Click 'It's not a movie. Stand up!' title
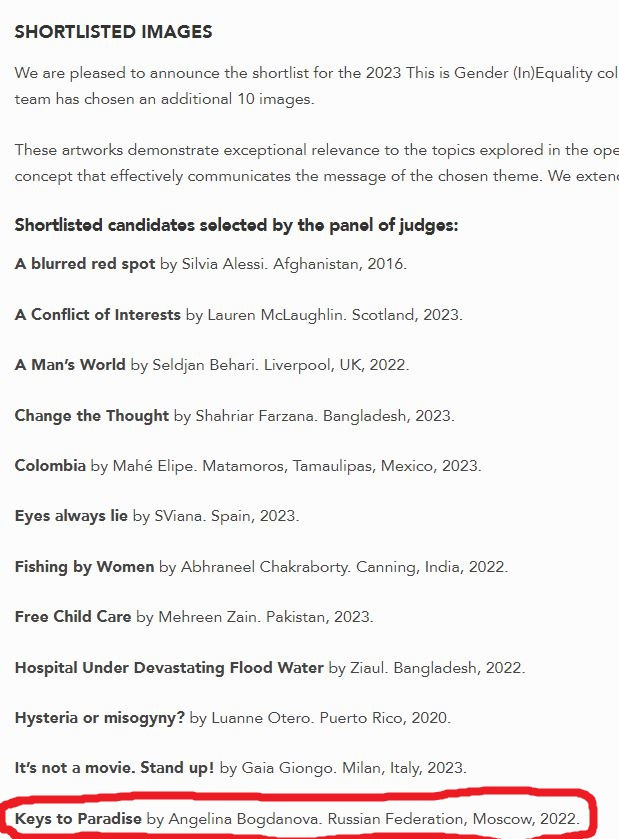Screen dimensions: 619x839 coord(115,768)
